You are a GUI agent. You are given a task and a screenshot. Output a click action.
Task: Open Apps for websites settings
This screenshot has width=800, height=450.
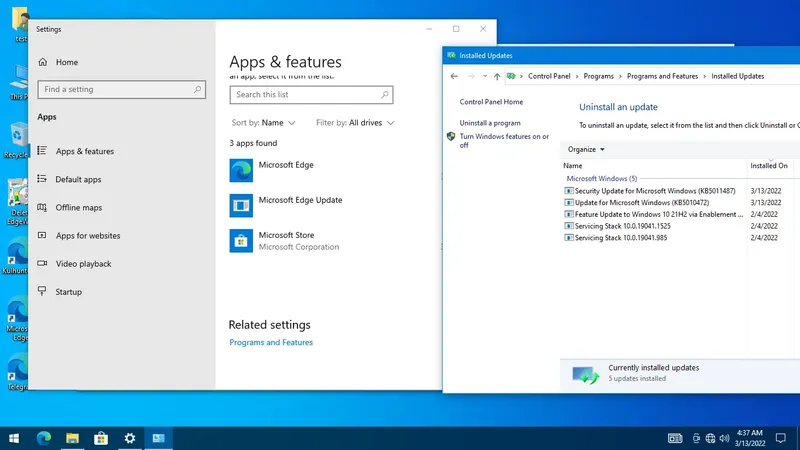(88, 235)
